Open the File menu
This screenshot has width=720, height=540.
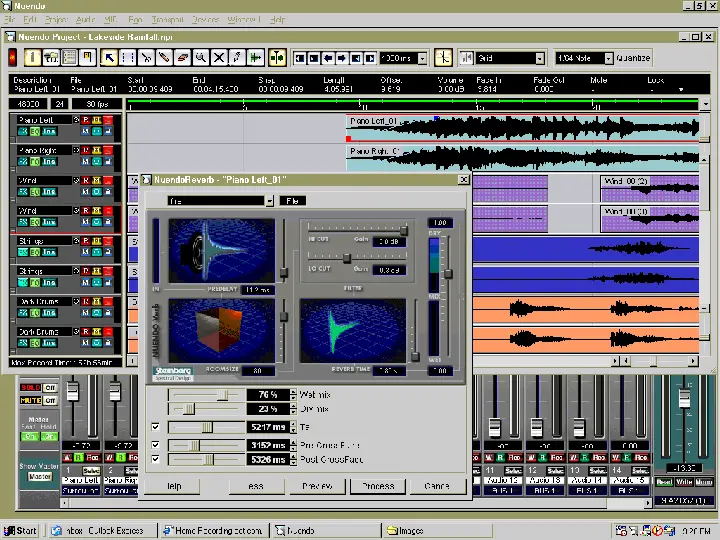pos(10,20)
